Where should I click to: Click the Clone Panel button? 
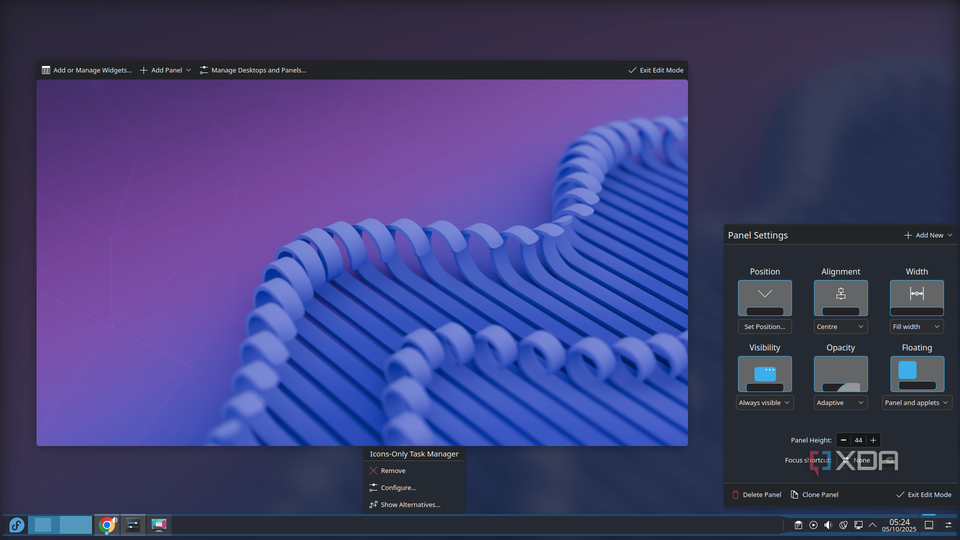(x=814, y=495)
